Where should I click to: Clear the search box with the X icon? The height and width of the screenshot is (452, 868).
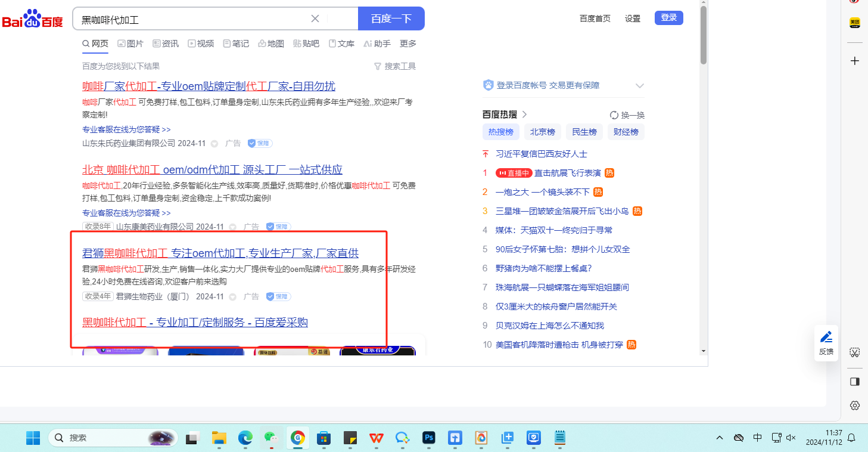[x=315, y=18]
